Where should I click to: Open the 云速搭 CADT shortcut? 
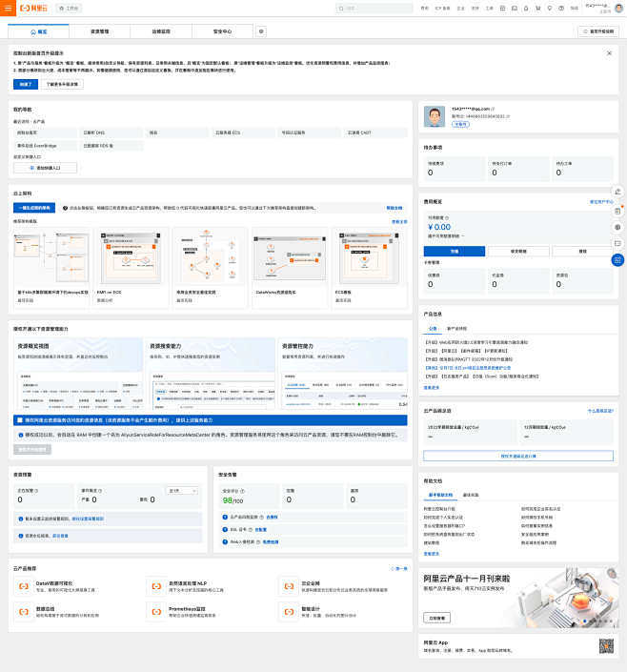(x=375, y=132)
